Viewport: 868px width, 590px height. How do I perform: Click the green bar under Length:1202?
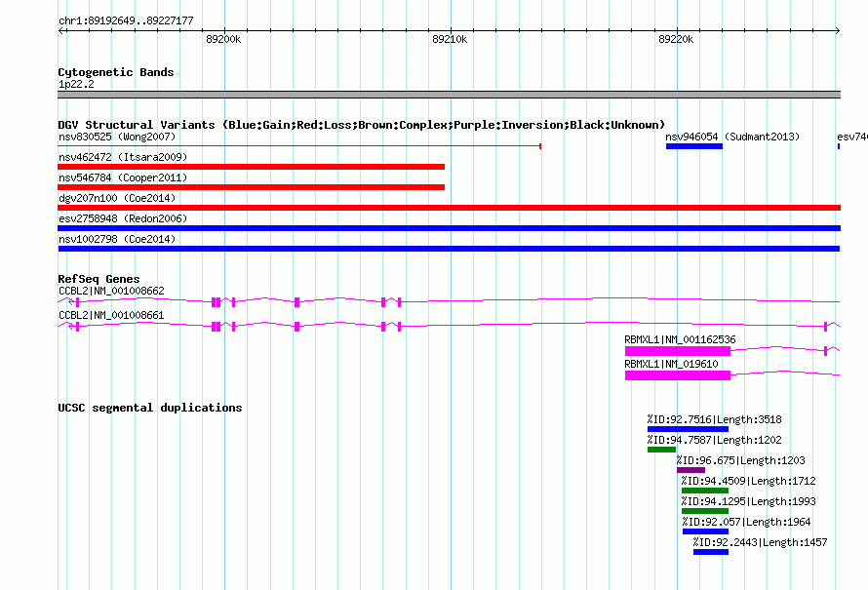click(662, 450)
